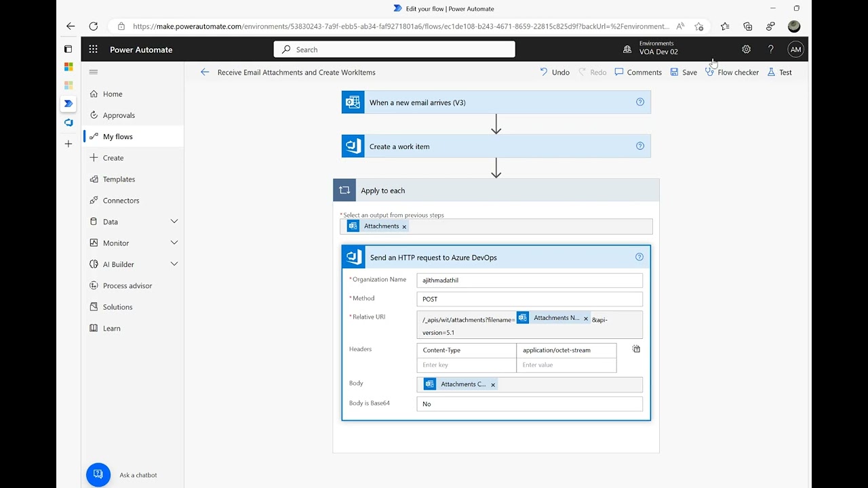The height and width of the screenshot is (488, 868).
Task: Add this page to browser favorites
Action: coord(699,26)
